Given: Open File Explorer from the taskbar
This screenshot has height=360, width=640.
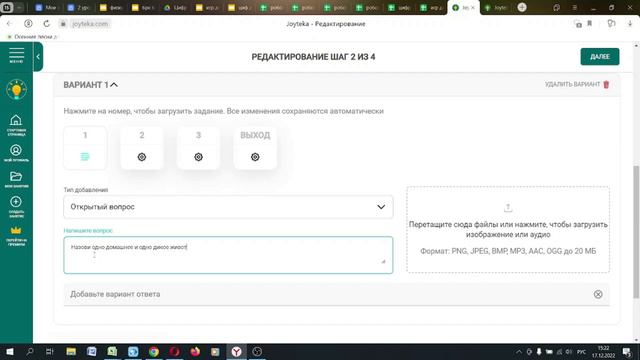Looking at the screenshot, I should click(x=71, y=351).
